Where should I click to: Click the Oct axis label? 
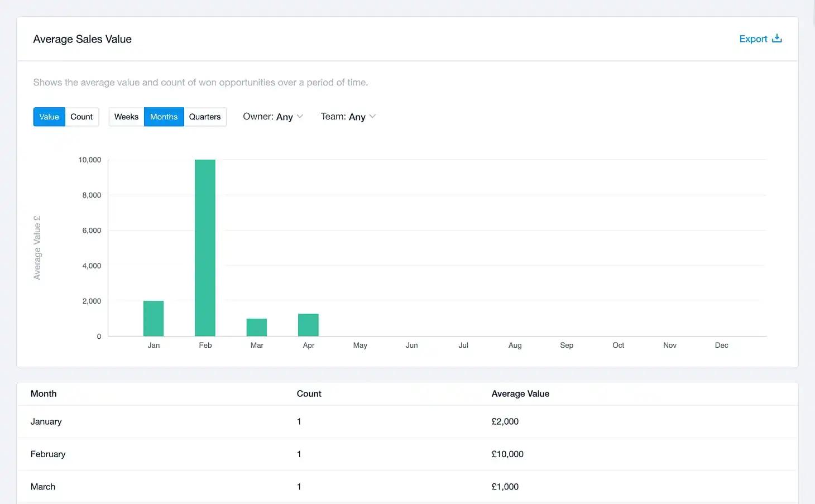tap(618, 345)
